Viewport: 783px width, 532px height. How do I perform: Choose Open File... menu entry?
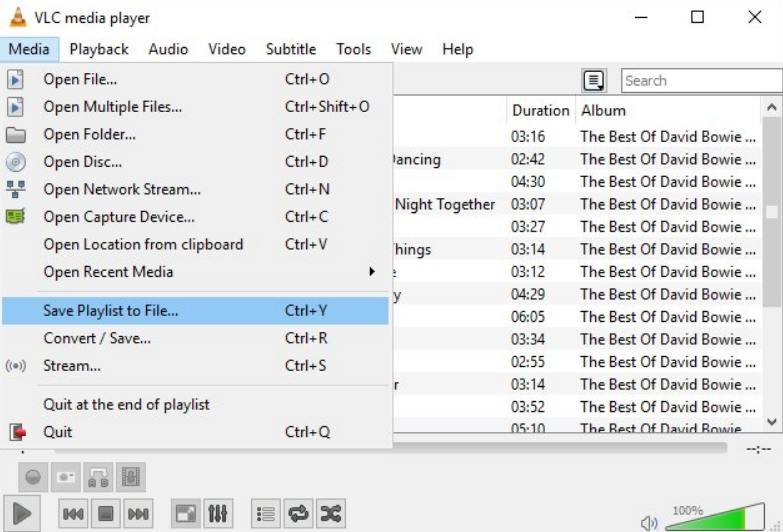tap(195, 79)
